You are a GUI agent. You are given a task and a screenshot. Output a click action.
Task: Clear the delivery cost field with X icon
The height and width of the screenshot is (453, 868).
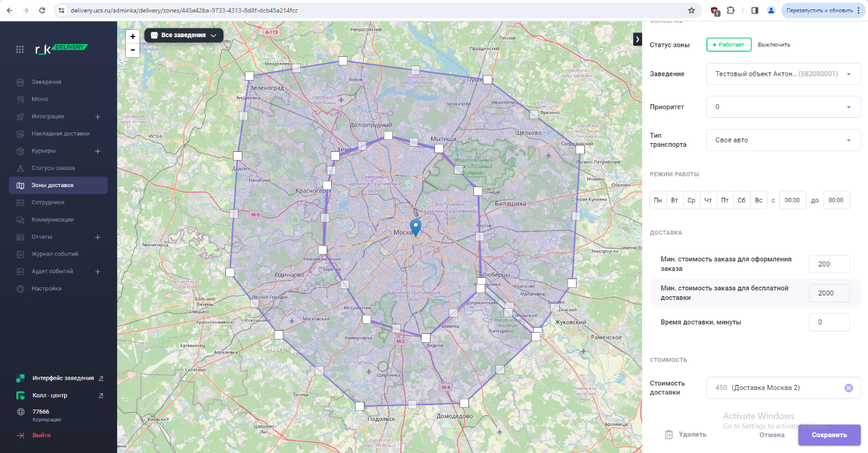coord(848,388)
